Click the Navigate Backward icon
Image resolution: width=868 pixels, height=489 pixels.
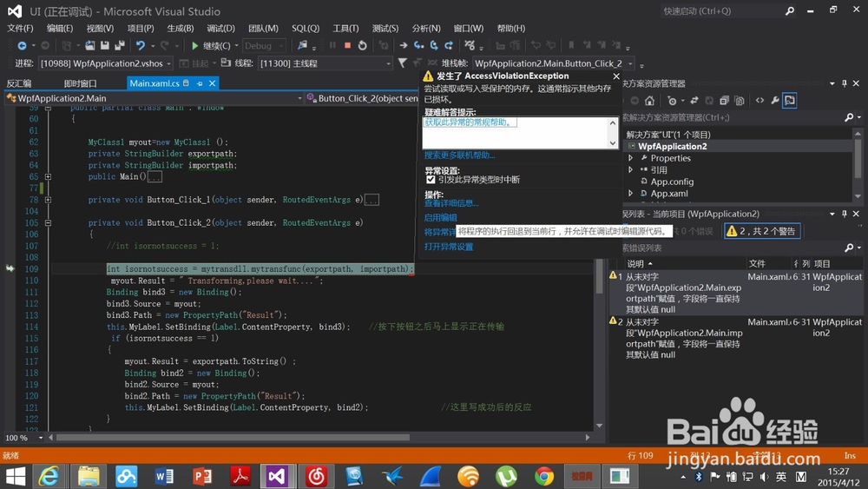(x=22, y=45)
